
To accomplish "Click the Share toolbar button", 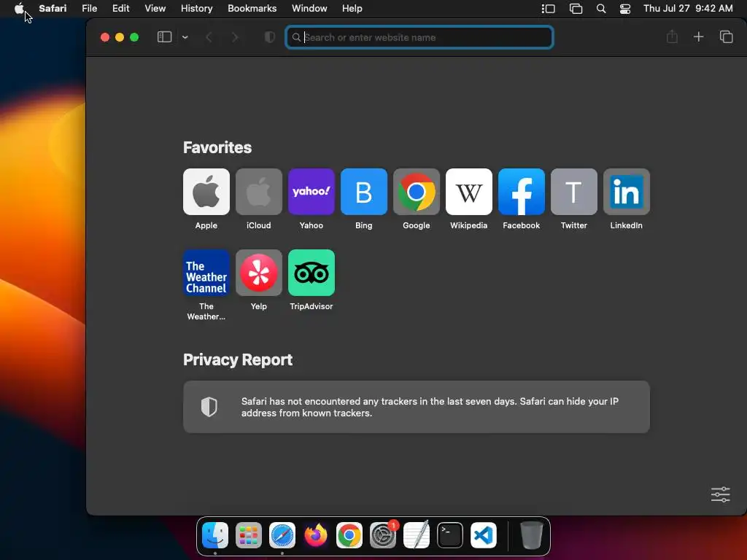I will click(x=672, y=36).
